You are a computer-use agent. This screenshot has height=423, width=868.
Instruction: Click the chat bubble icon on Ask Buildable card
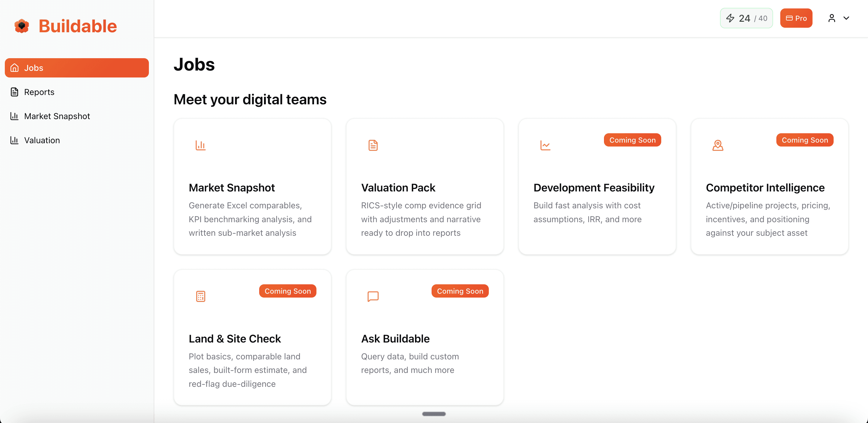[x=373, y=296]
